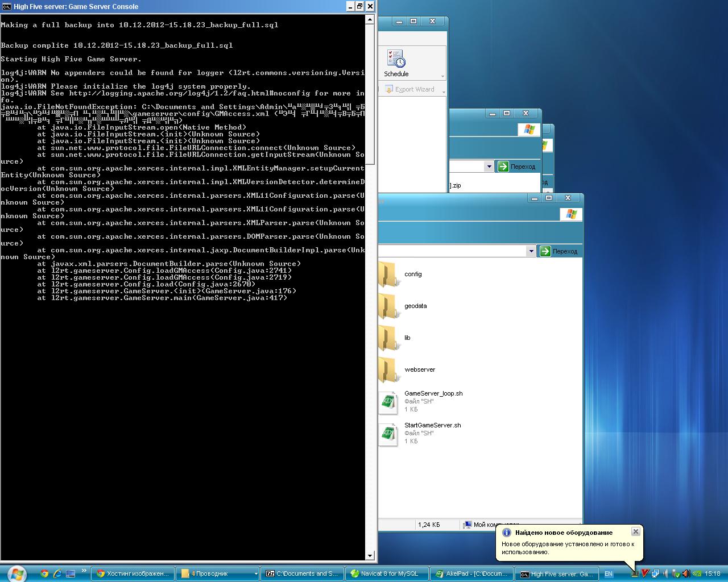The width and height of the screenshot is (728, 582).
Task: Expand Schedule toolbar overflow arrow in Navicat
Action: [442, 76]
